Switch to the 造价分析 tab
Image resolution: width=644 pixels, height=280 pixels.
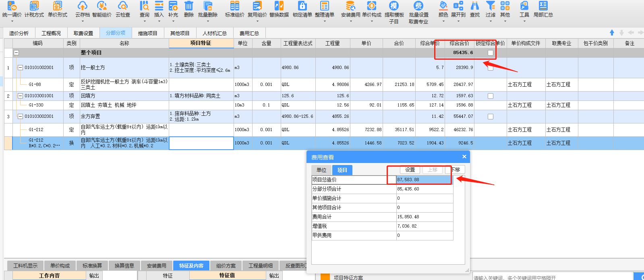(x=19, y=33)
